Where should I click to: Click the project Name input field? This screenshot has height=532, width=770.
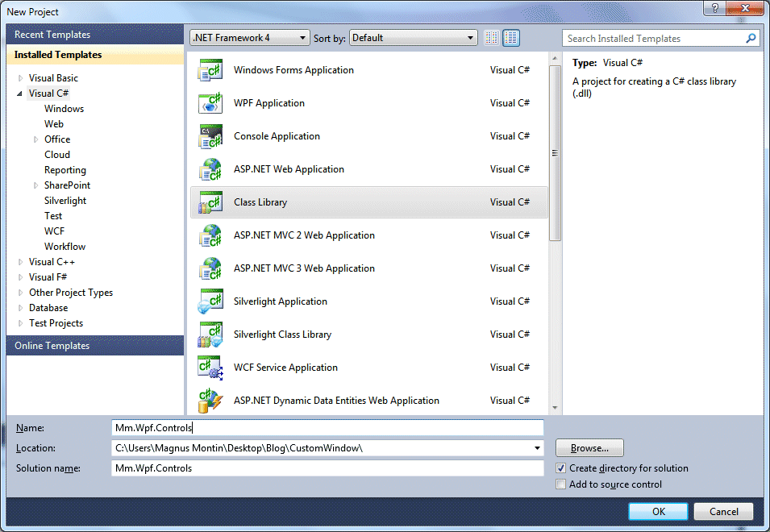click(x=323, y=428)
